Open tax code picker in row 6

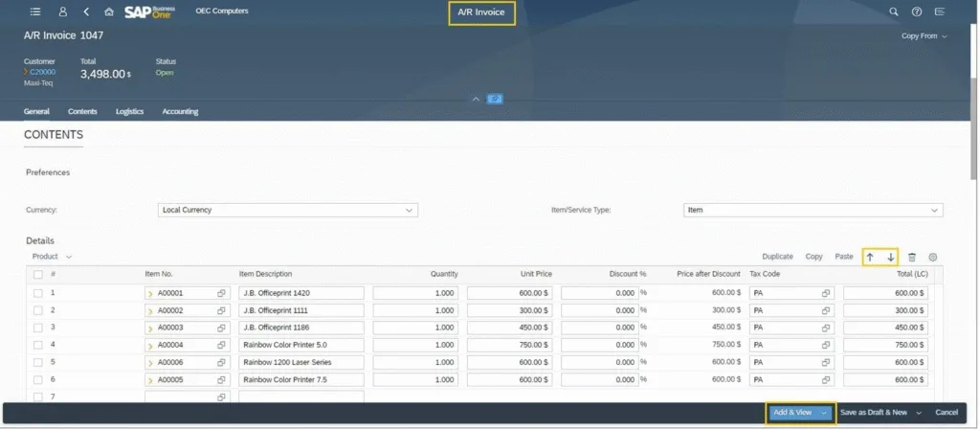pyautogui.click(x=826, y=380)
